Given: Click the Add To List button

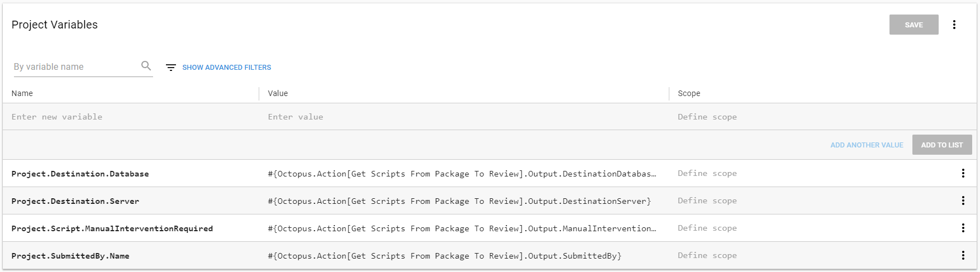Looking at the screenshot, I should [941, 145].
